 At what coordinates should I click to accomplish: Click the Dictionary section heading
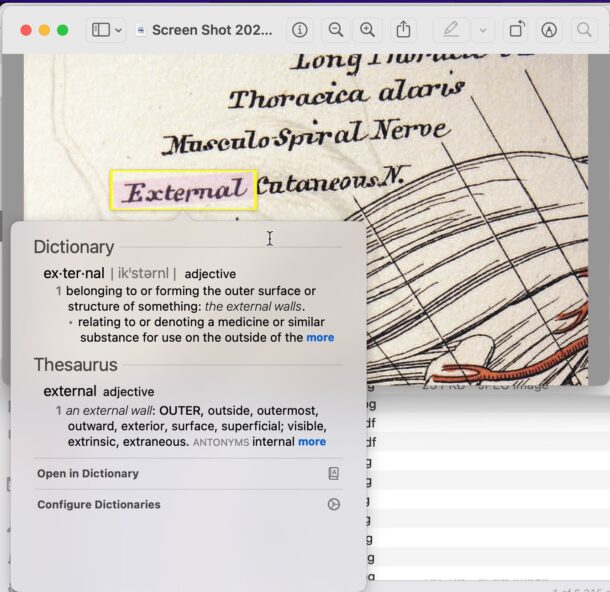[x=74, y=247]
